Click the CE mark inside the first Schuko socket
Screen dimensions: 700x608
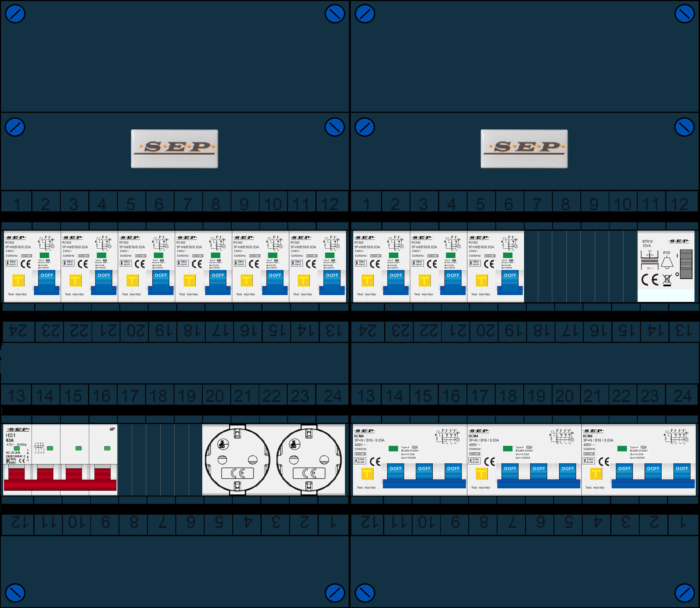click(x=237, y=473)
